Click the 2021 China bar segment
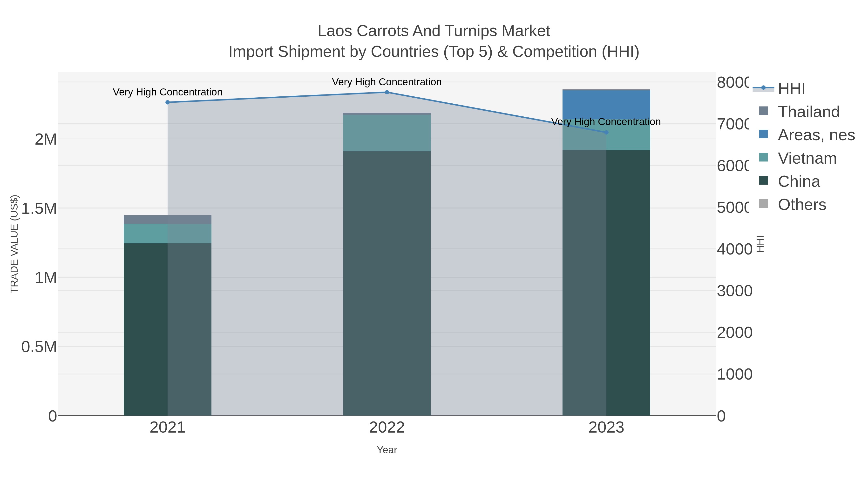Screen dimensions: 868x488 [x=168, y=329]
